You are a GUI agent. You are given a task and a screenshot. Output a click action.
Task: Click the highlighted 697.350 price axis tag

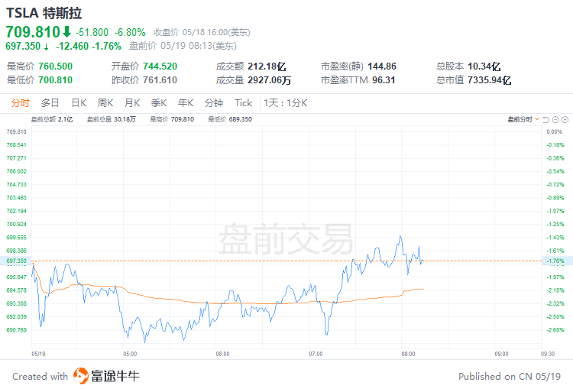click(x=17, y=261)
